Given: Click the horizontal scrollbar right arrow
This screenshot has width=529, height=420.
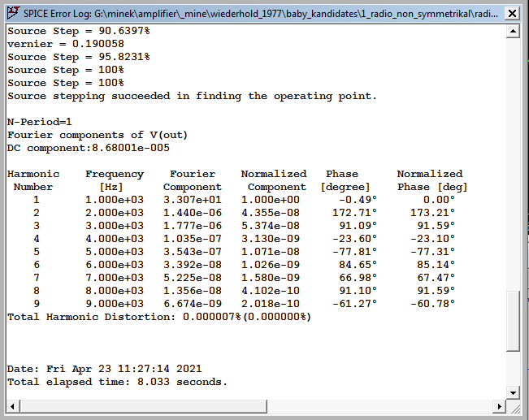Looking at the screenshot, I should (x=499, y=406).
